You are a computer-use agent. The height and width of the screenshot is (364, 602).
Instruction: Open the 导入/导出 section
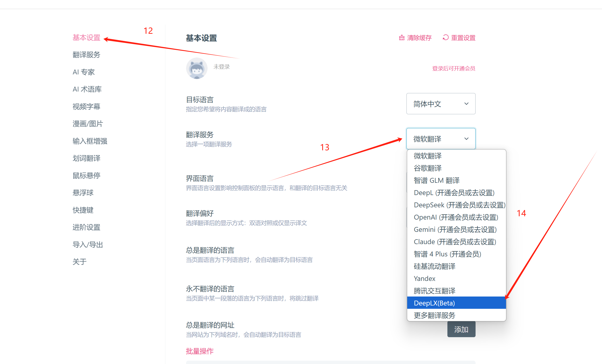(x=88, y=244)
